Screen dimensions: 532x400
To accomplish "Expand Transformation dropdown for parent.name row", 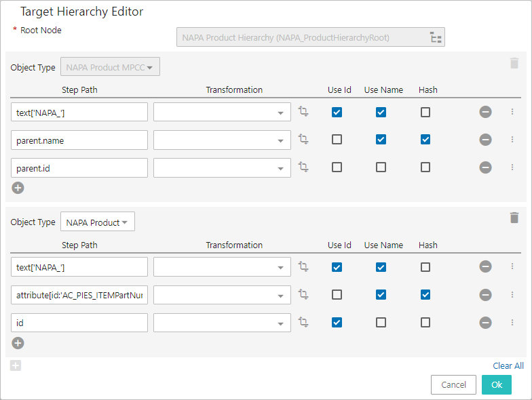I will click(x=280, y=140).
